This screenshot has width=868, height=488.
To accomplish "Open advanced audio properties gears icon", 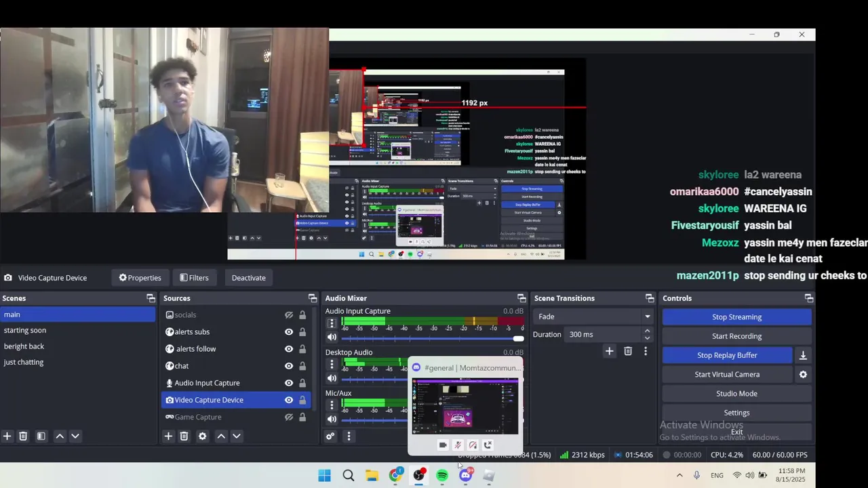I will pyautogui.click(x=330, y=436).
